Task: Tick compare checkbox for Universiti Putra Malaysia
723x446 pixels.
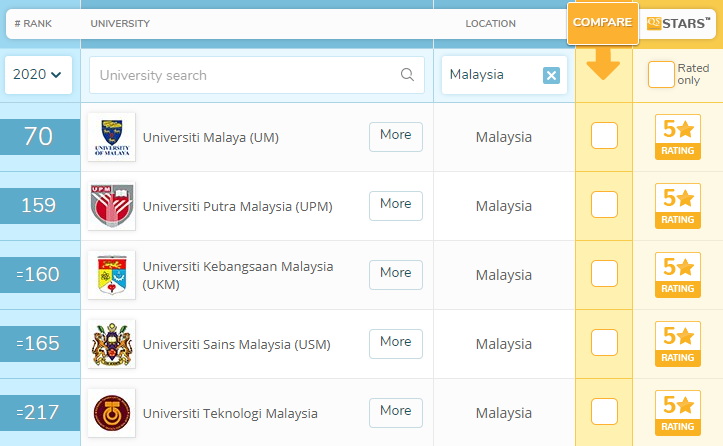Action: point(604,204)
